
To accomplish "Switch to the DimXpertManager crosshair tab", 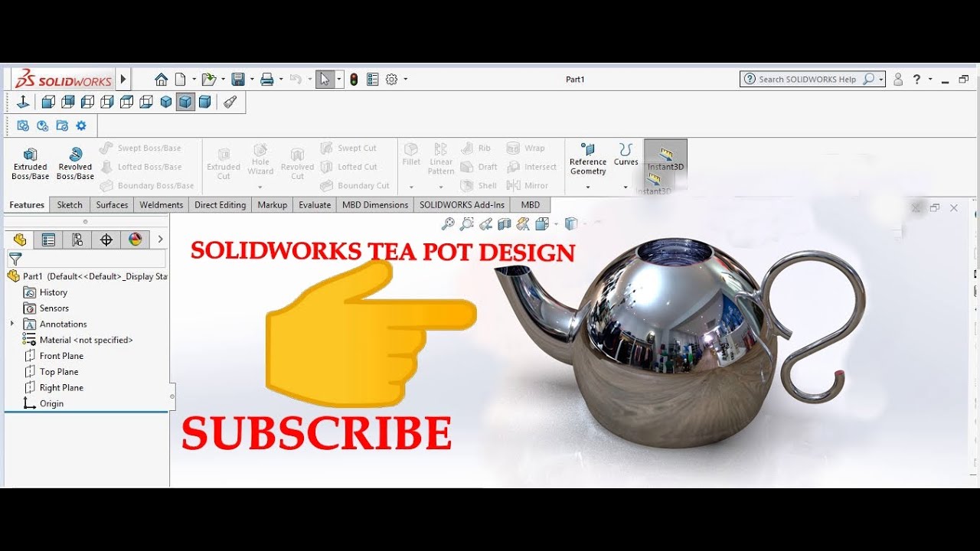I will click(x=106, y=240).
